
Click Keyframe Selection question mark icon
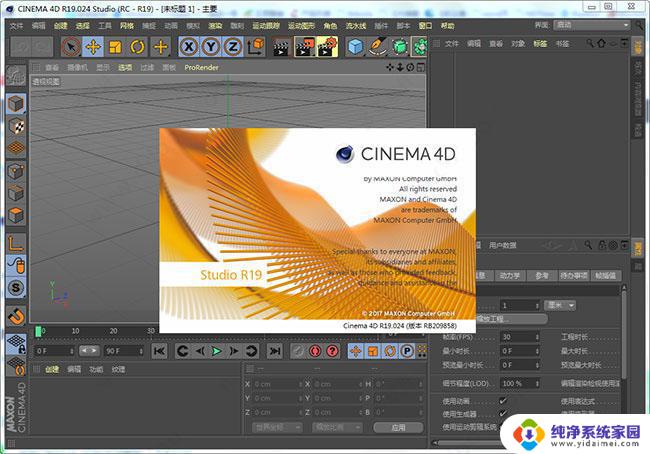click(332, 351)
